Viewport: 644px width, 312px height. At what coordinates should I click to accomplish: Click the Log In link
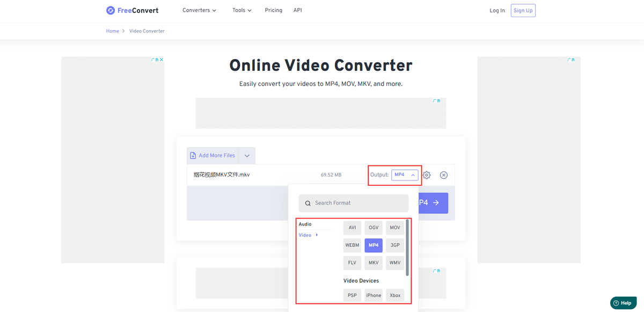click(497, 11)
